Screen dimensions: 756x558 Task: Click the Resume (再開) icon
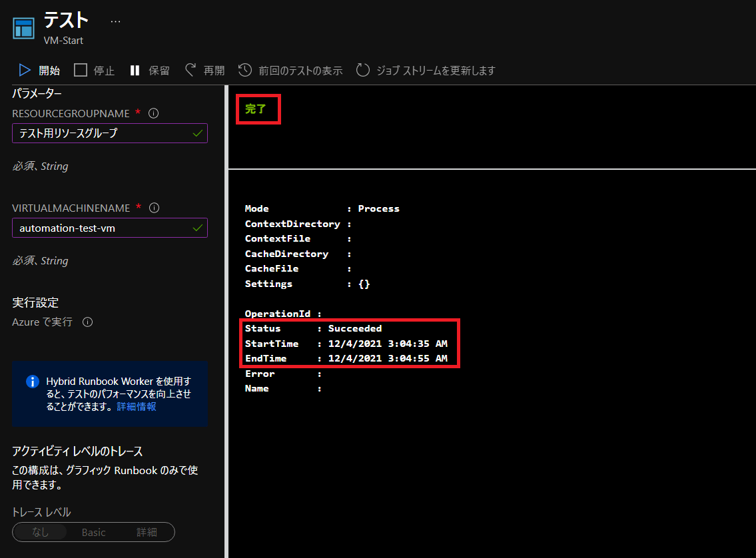[190, 71]
